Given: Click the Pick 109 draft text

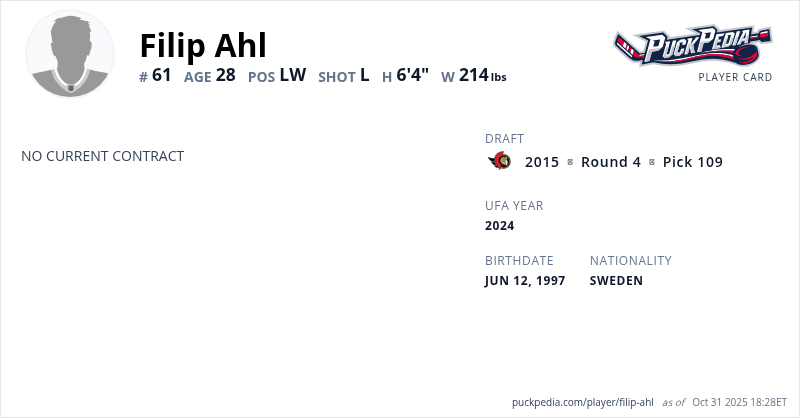Looking at the screenshot, I should click(692, 162).
